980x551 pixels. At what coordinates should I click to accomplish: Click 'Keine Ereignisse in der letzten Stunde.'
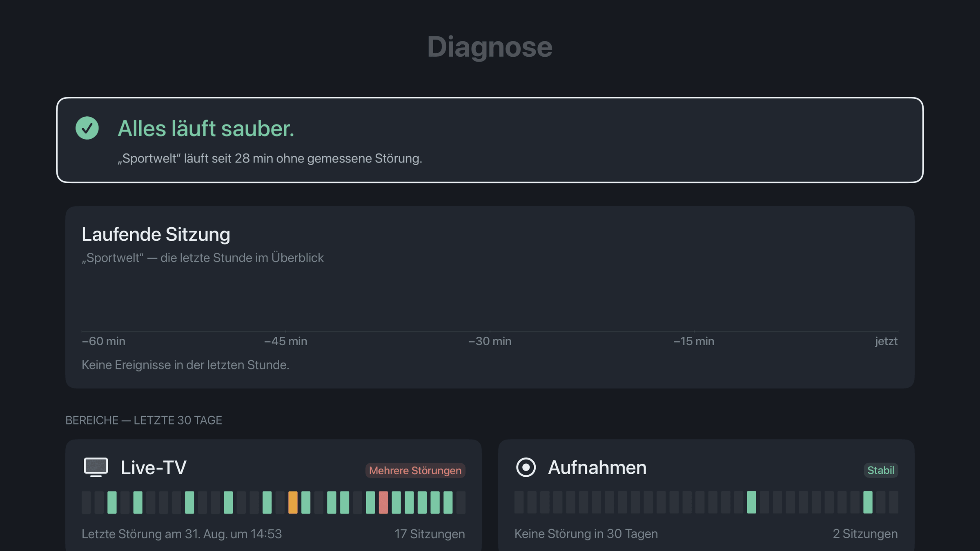click(x=185, y=365)
